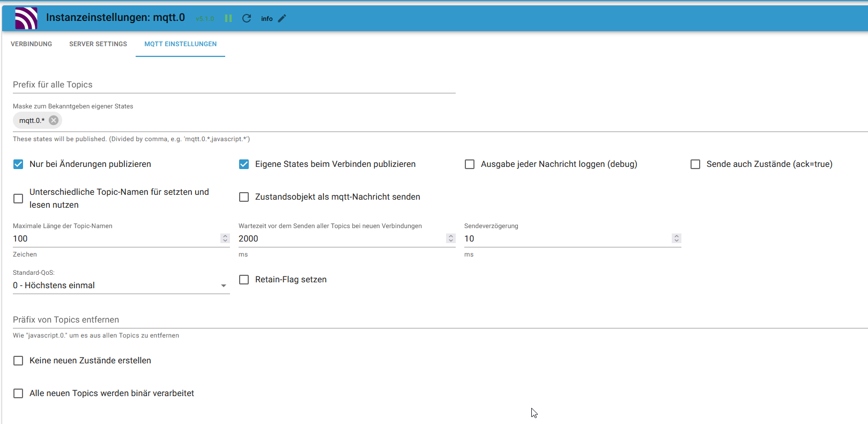Viewport: 868px width, 424px height.
Task: Enable Keine neuen Zustände erstellen
Action: click(x=18, y=361)
